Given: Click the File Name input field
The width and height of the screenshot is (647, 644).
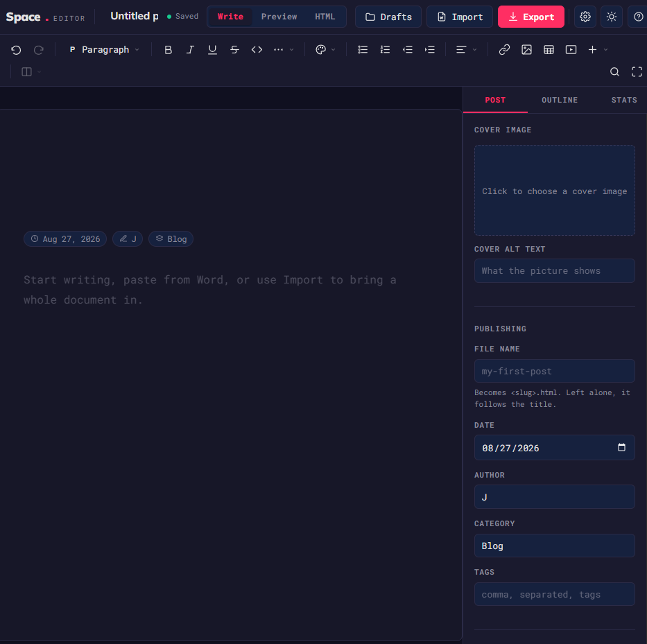Looking at the screenshot, I should pyautogui.click(x=555, y=371).
